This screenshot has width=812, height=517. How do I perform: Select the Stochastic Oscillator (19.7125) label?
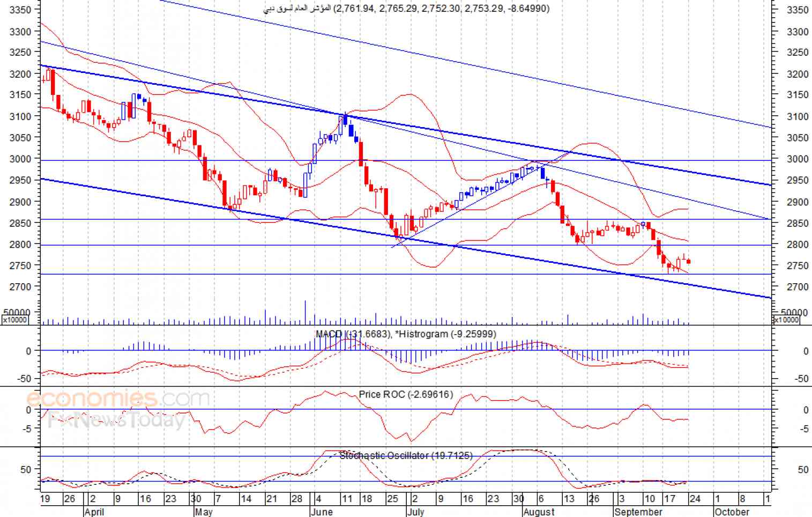[406, 455]
